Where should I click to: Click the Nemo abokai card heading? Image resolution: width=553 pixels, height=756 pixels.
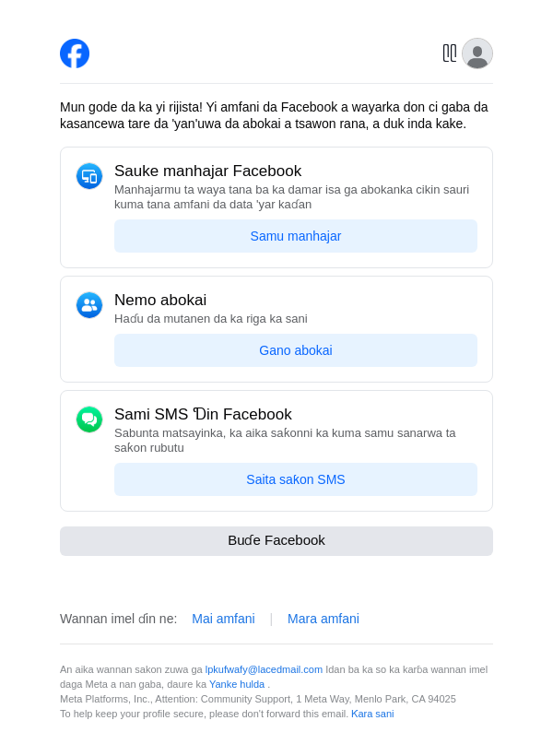click(x=160, y=301)
